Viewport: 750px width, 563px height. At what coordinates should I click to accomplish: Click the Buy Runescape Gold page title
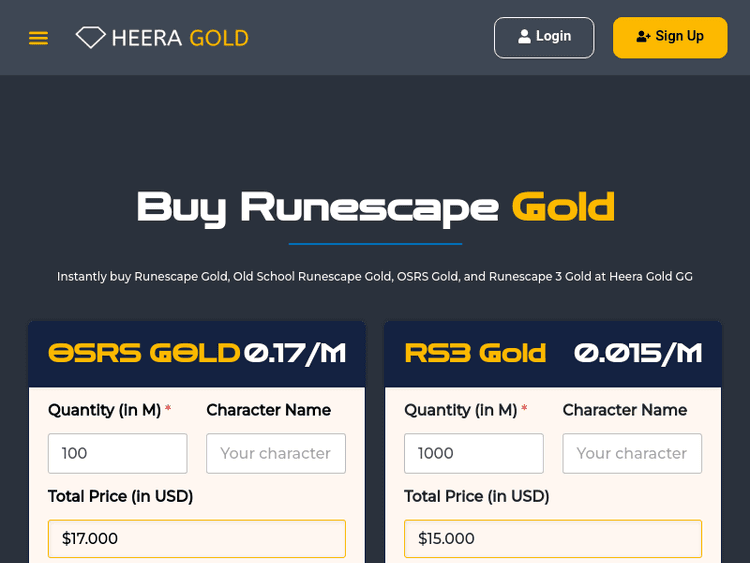coord(375,207)
